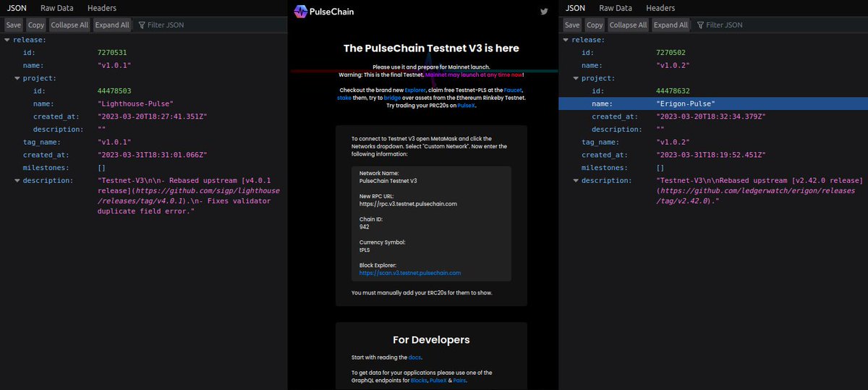Image resolution: width=868 pixels, height=390 pixels.
Task: Collapse the release node in left JSON viewer
Action: click(7, 40)
